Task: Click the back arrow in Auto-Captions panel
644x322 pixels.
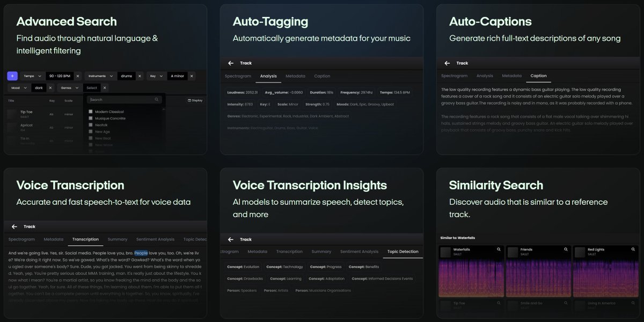Action: tap(447, 63)
